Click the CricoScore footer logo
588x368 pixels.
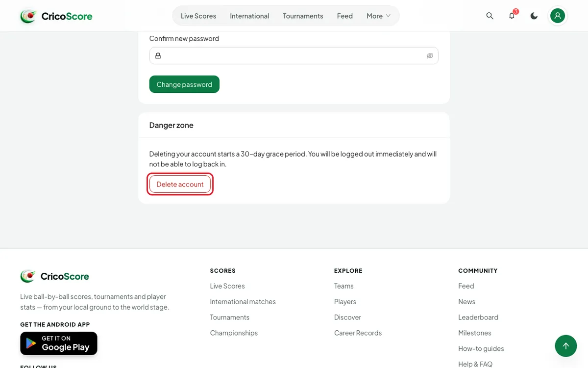(54, 276)
